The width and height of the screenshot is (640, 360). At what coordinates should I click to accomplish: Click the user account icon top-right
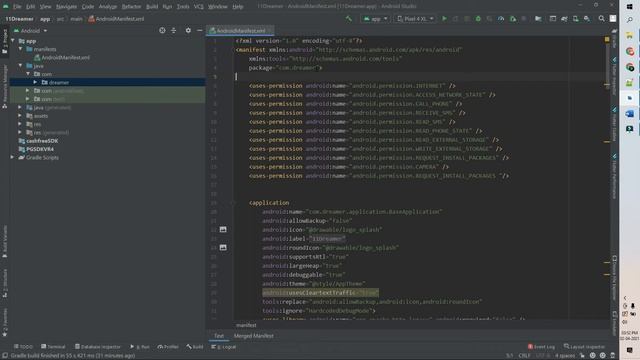(613, 19)
